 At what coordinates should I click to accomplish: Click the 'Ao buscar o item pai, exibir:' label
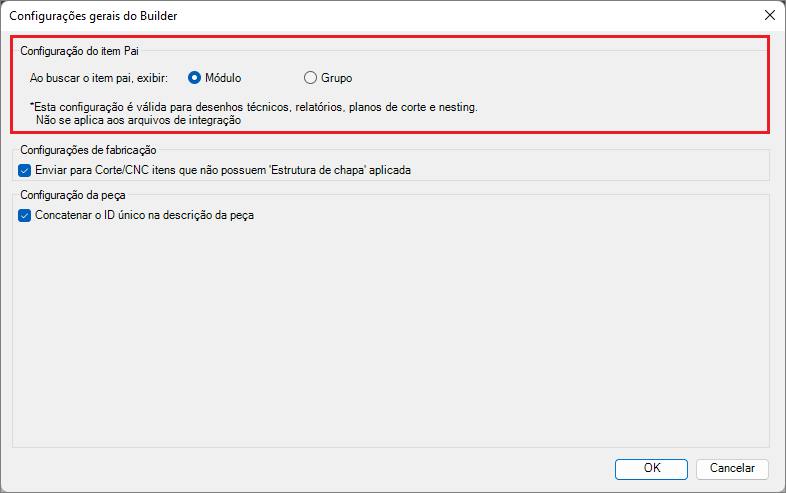99,77
